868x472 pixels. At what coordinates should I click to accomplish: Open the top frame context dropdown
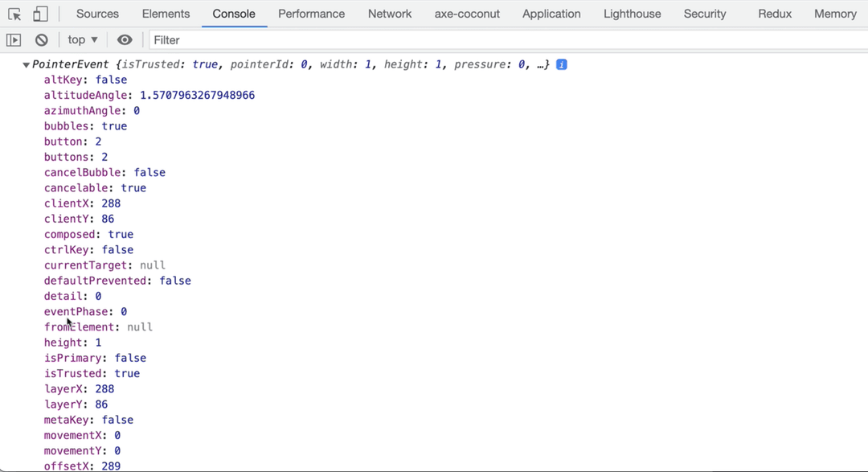pyautogui.click(x=81, y=39)
